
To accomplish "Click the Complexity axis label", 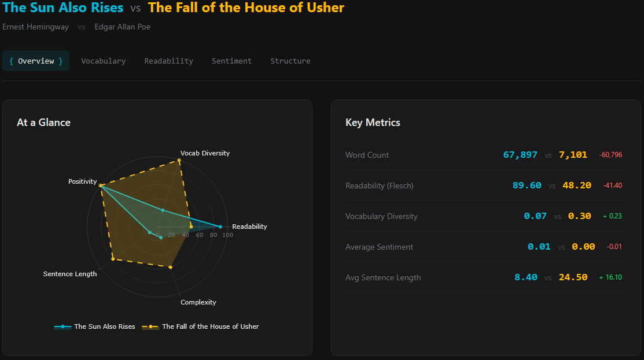I will [198, 302].
